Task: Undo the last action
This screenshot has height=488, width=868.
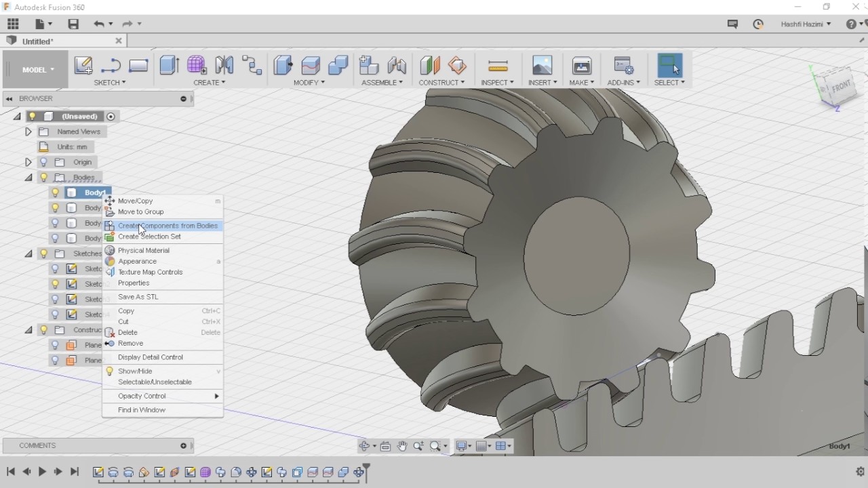Action: tap(99, 24)
